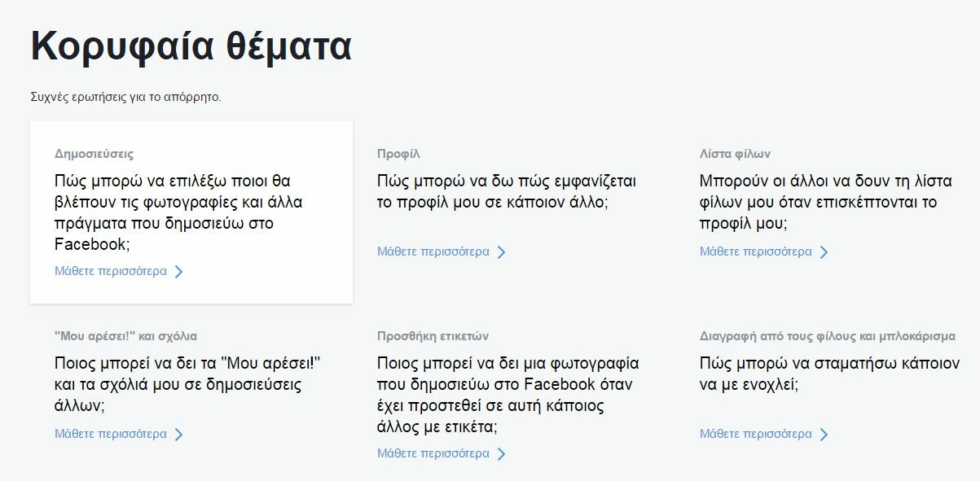Click the Δημοσιεύσεις category label
The height and width of the screenshot is (481, 980).
[94, 154]
